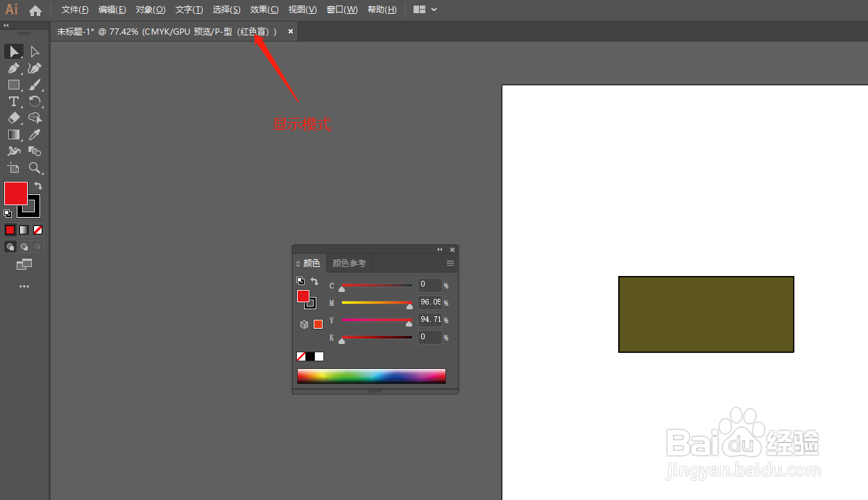
Task: Open the 选择(S) menu
Action: coord(227,10)
